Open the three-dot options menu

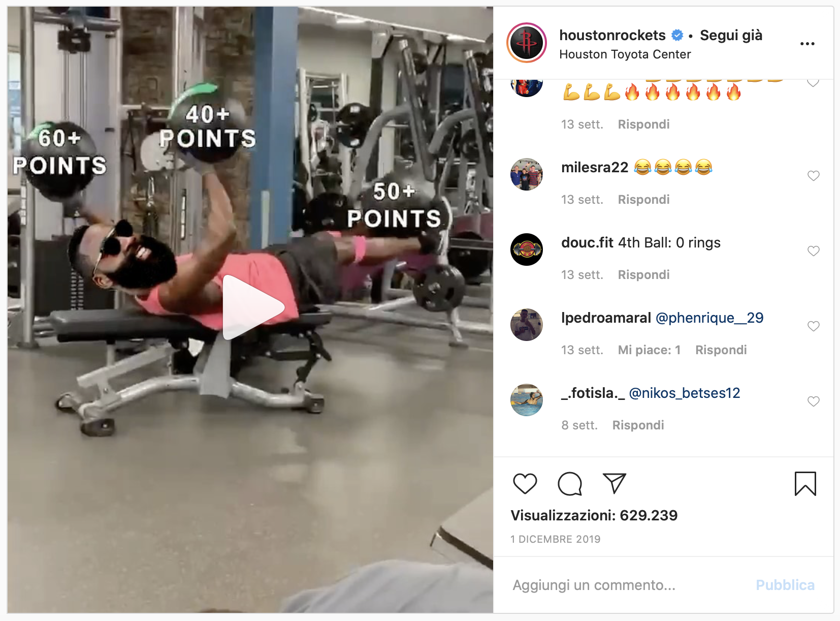point(807,44)
